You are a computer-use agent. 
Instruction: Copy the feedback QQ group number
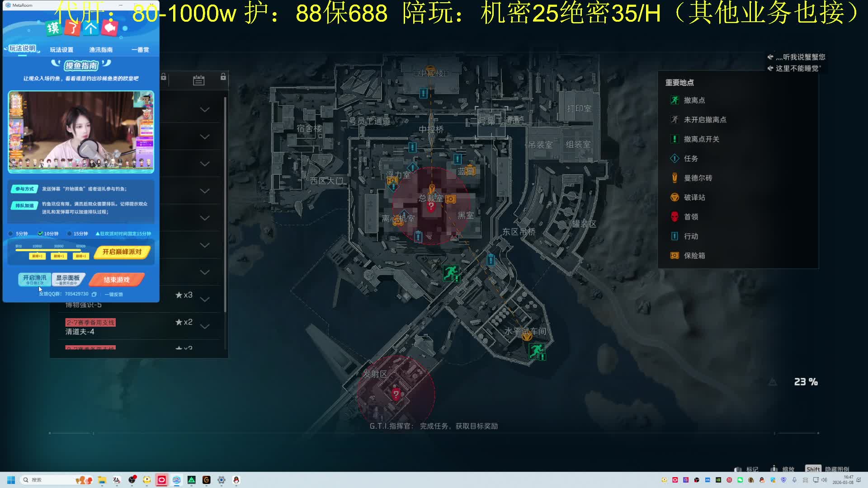pyautogui.click(x=94, y=294)
